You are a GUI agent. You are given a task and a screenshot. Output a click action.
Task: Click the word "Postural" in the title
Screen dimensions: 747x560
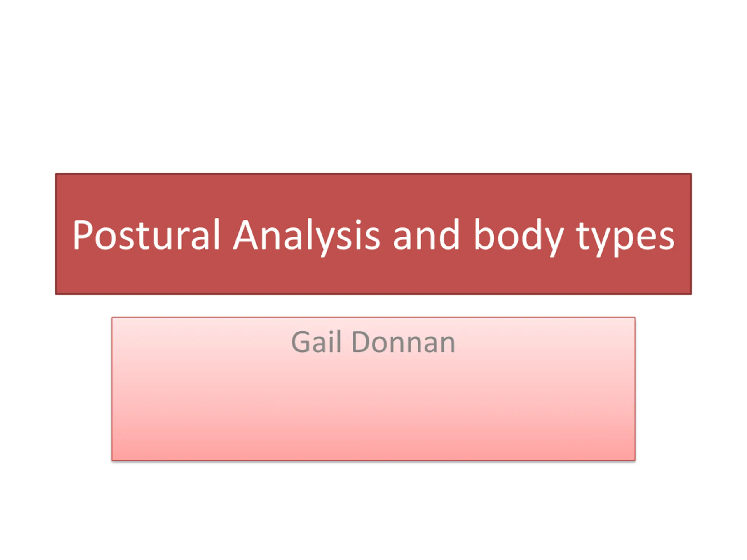pos(146,235)
